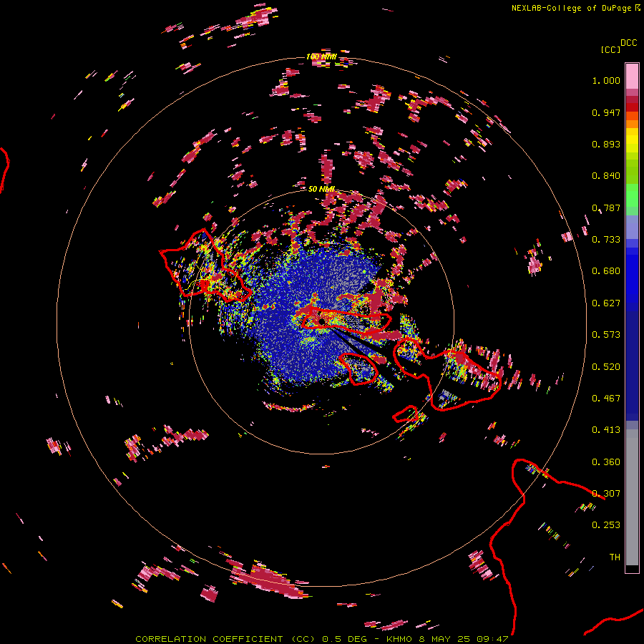Click the 50 NMI range ring label
The width and height of the screenshot is (644, 644).
(321, 190)
